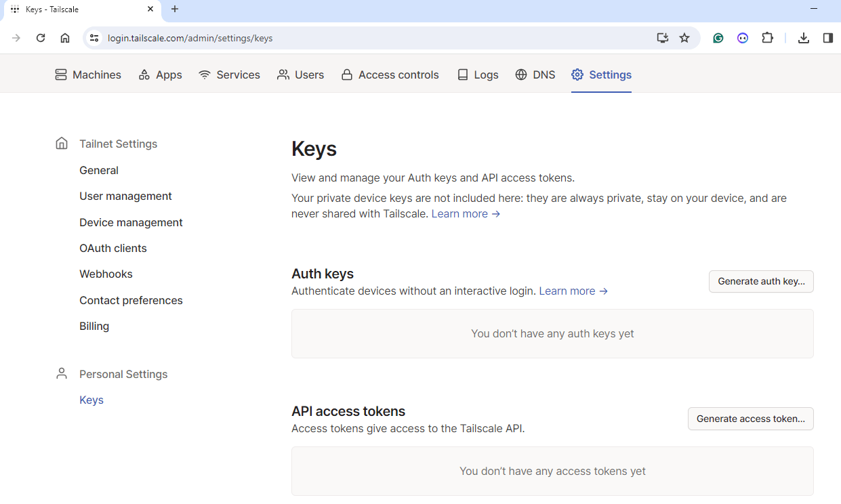Open OAuth clients settings
The image size is (841, 504).
[x=113, y=248]
